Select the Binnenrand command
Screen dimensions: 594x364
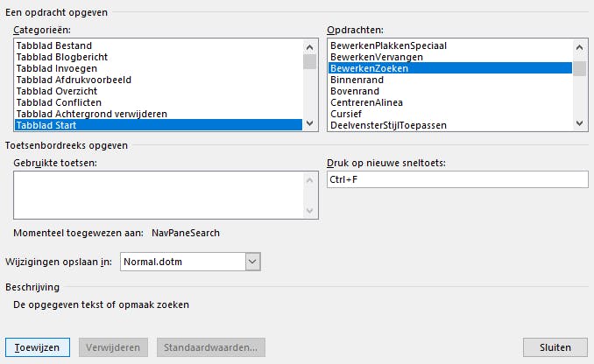351,80
